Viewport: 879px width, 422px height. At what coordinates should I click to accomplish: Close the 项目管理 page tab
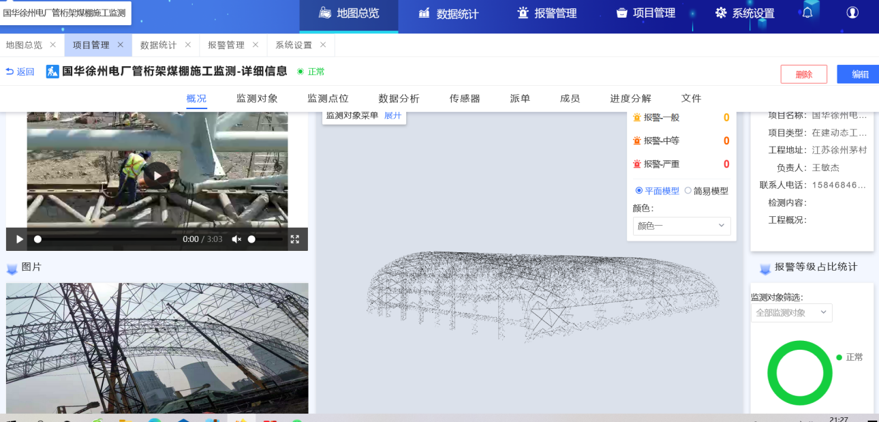(x=120, y=45)
